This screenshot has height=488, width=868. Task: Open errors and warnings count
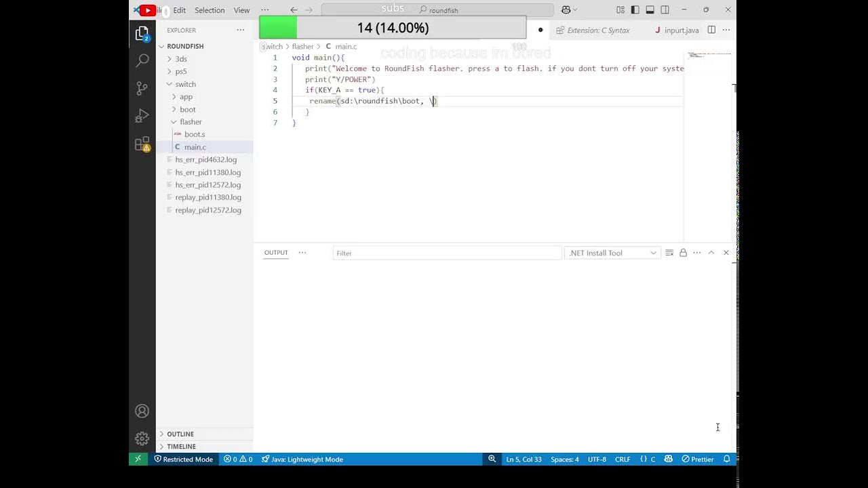(238, 459)
